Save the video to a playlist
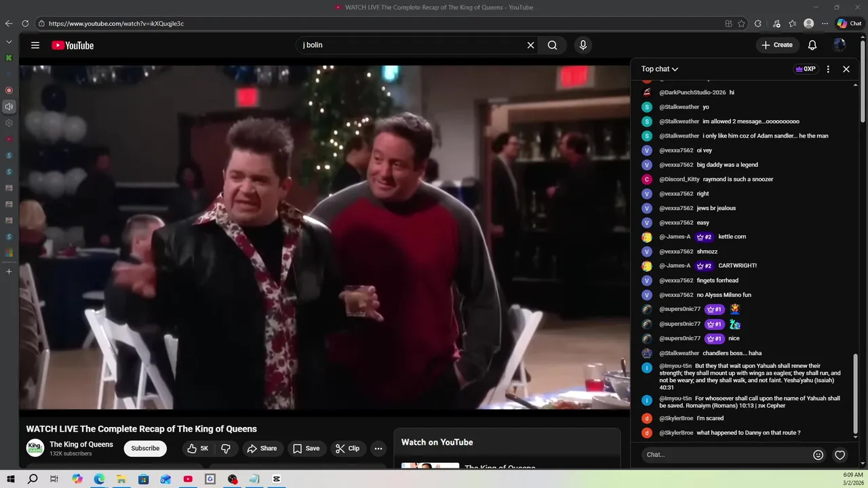Viewport: 868px width, 488px height. (306, 449)
